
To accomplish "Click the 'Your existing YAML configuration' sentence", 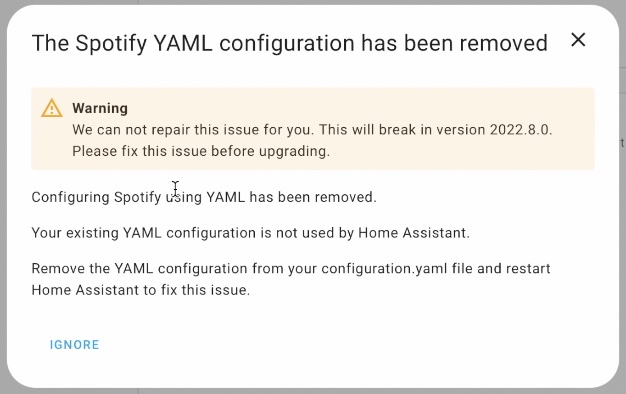I will pos(251,233).
